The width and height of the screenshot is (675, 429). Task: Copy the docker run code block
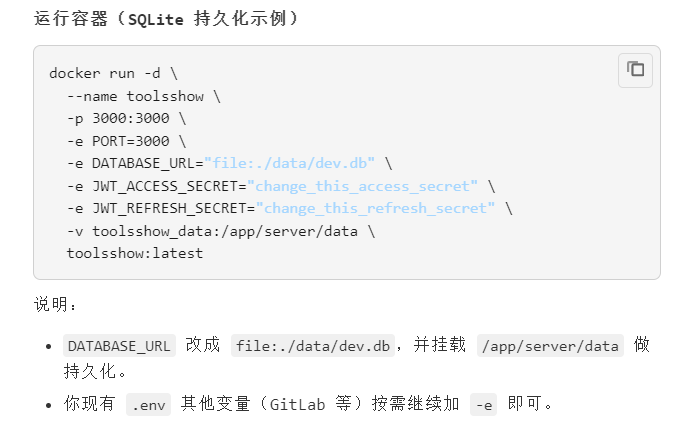click(635, 70)
